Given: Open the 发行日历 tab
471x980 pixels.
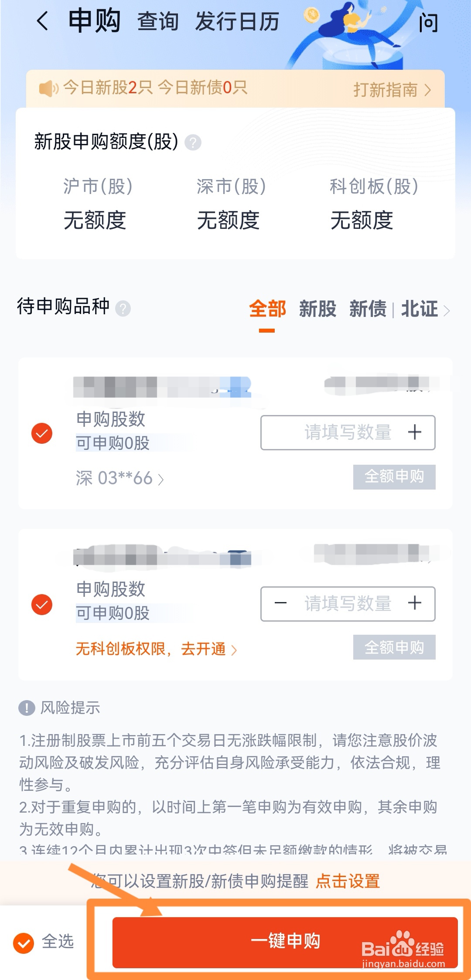Looking at the screenshot, I should coord(237,21).
